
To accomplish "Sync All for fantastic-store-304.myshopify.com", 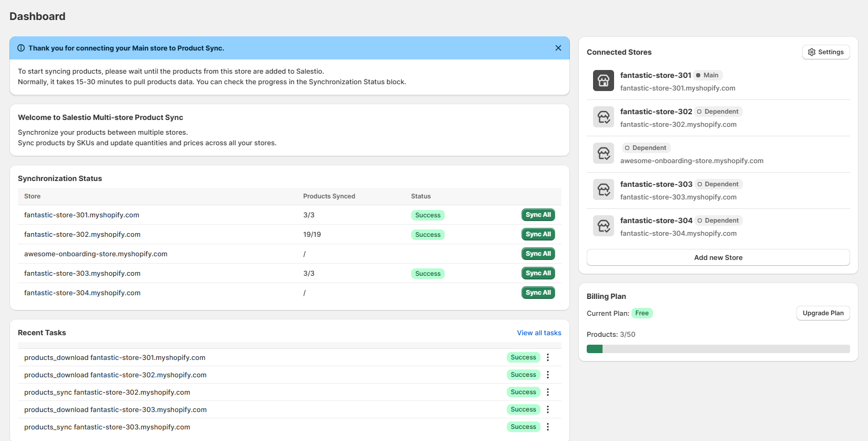I will point(538,293).
